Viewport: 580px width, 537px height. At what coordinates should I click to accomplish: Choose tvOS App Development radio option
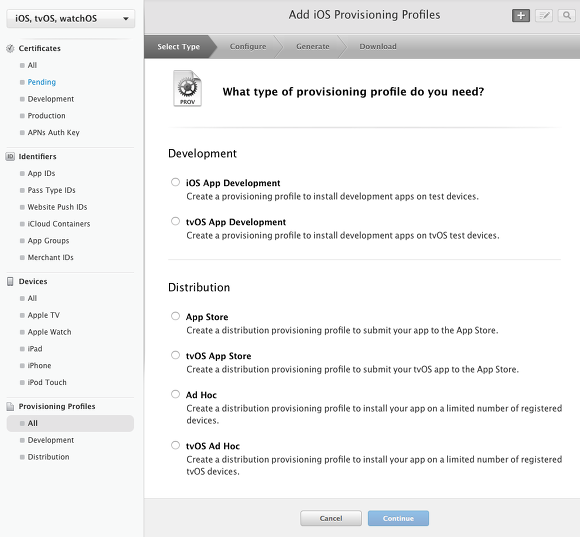[x=175, y=222]
